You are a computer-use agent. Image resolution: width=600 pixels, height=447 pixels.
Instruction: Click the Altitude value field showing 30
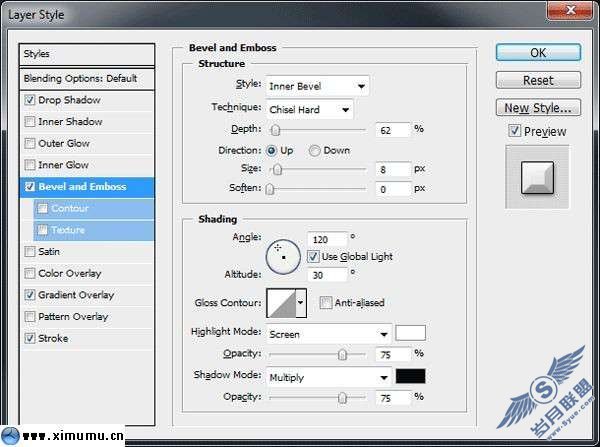pos(327,275)
